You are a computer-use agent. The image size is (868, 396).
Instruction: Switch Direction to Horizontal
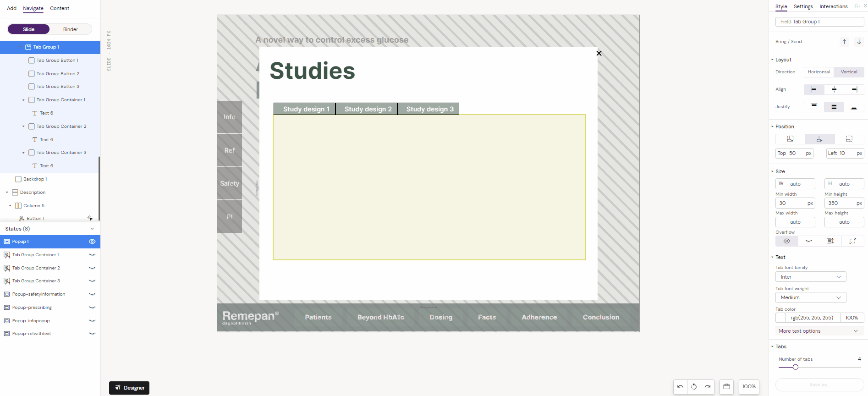(x=819, y=72)
